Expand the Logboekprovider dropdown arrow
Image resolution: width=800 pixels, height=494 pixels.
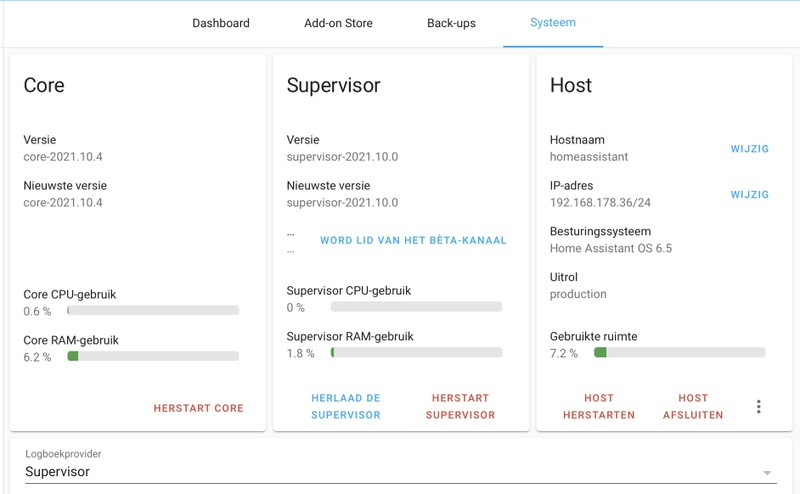click(767, 473)
